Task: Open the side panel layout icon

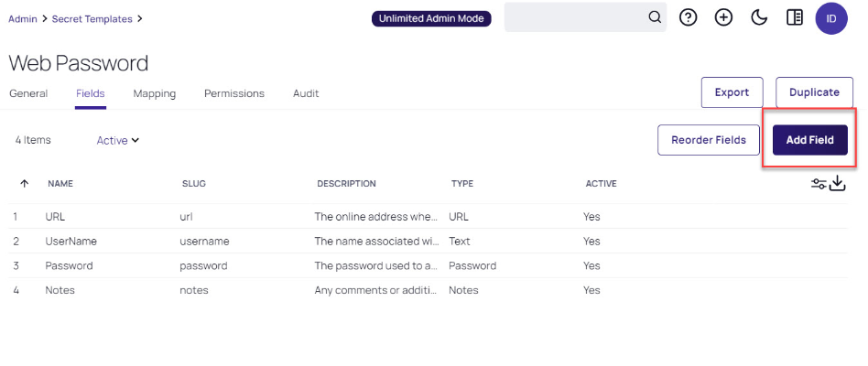Action: tap(795, 17)
